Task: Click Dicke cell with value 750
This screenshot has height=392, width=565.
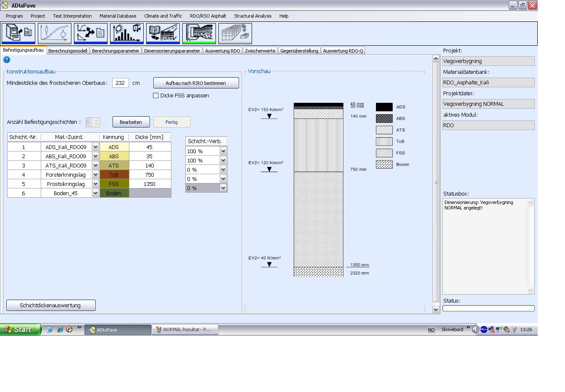Action: 150,175
